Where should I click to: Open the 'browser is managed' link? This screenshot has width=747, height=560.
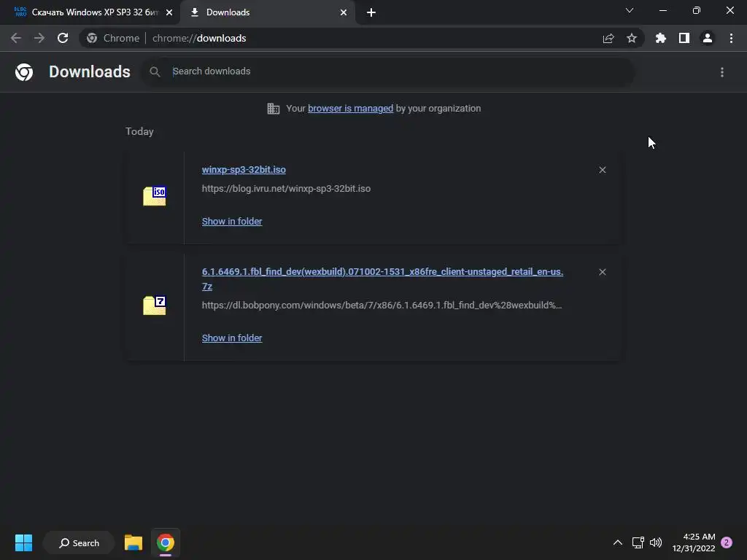(351, 109)
